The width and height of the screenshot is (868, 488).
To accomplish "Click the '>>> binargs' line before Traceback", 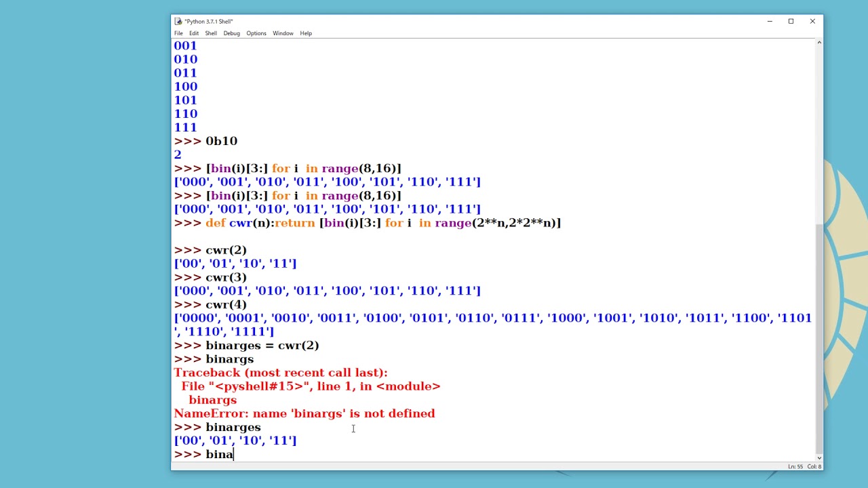I will pos(214,359).
